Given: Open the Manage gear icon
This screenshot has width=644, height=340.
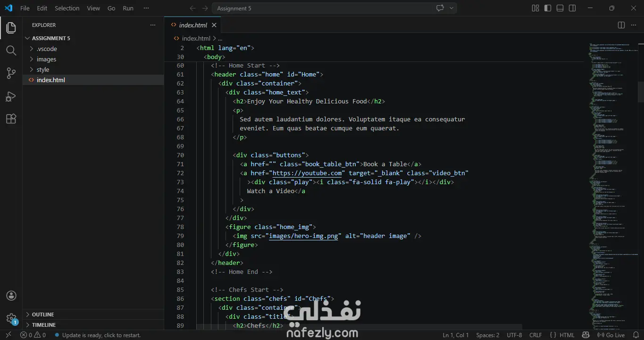Looking at the screenshot, I should (11, 318).
